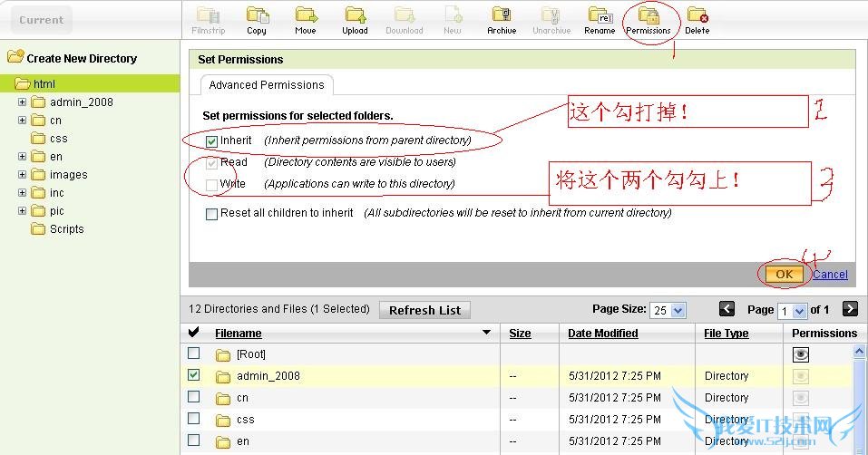The height and width of the screenshot is (455, 868).
Task: Click the Move toolbar icon
Action: tap(306, 15)
